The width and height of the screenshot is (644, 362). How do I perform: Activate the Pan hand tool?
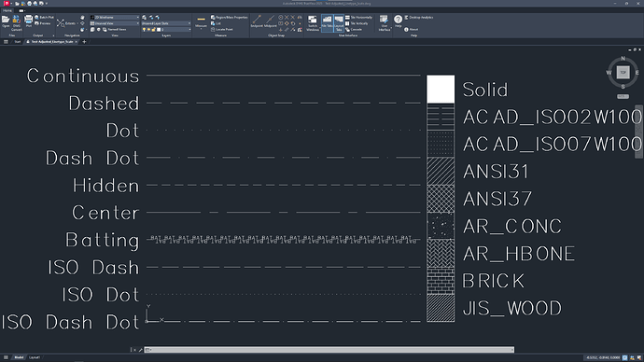click(82, 17)
